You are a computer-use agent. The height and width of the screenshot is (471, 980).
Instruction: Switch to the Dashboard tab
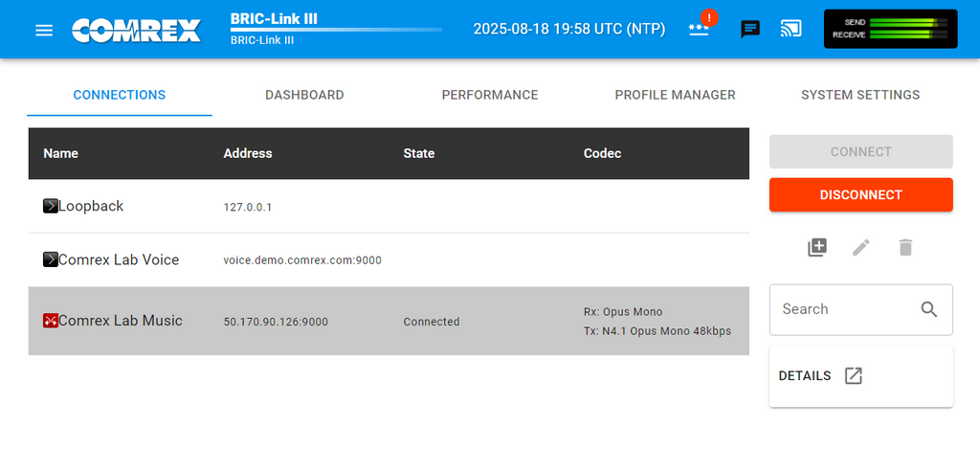click(304, 95)
